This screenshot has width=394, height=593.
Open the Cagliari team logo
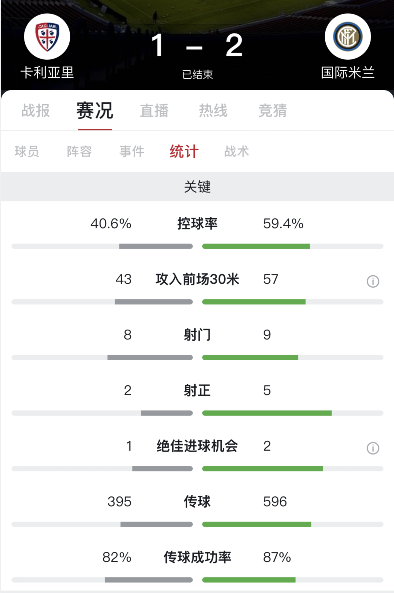(47, 37)
